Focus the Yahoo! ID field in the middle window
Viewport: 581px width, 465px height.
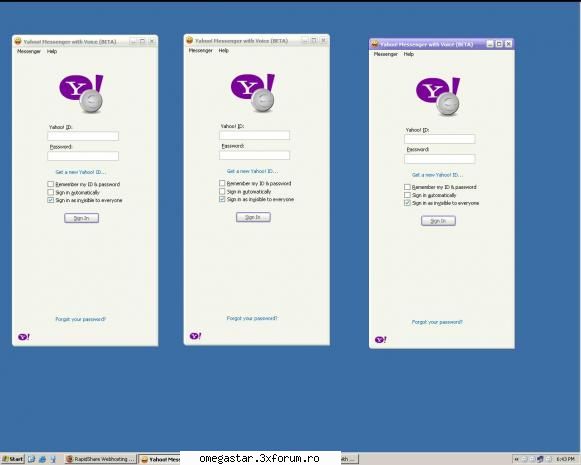[255, 135]
